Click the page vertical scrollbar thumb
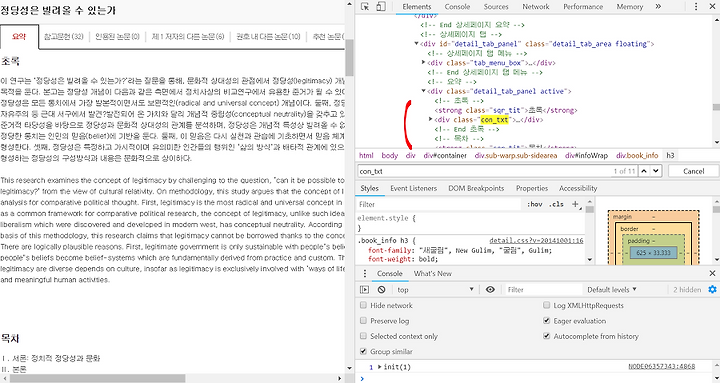 pos(349,57)
